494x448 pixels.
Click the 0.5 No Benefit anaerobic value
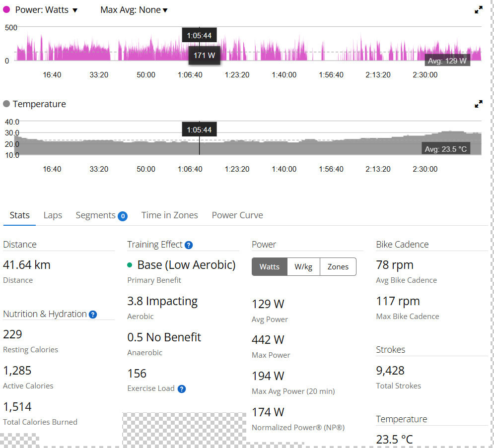coord(164,337)
